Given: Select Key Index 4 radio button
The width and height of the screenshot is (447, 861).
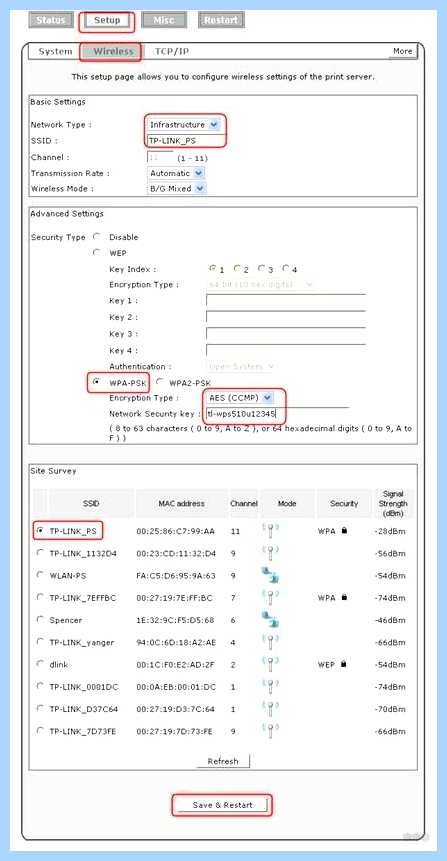Looking at the screenshot, I should (x=286, y=269).
